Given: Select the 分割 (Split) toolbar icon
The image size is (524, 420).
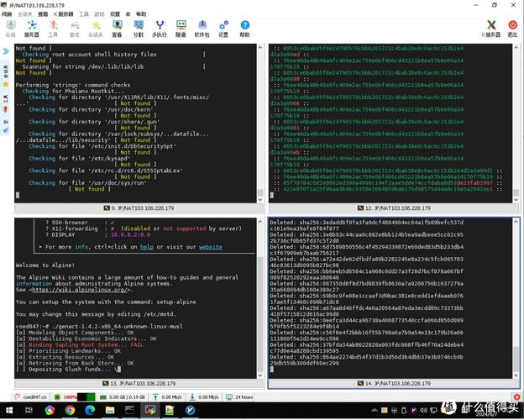Looking at the screenshot, I should coord(139,29).
